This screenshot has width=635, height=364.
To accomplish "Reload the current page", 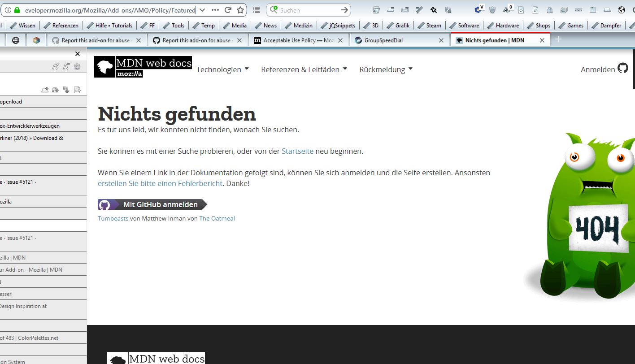I will (x=228, y=10).
